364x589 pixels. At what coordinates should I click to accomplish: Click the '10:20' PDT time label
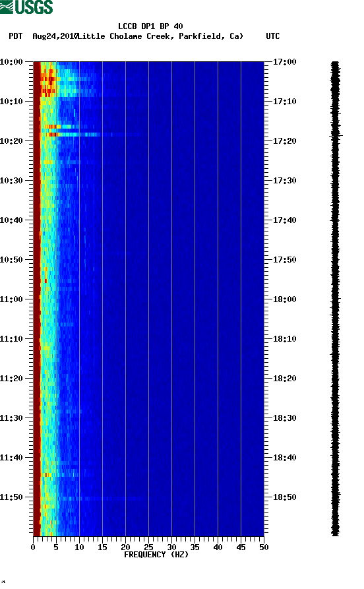coord(11,141)
